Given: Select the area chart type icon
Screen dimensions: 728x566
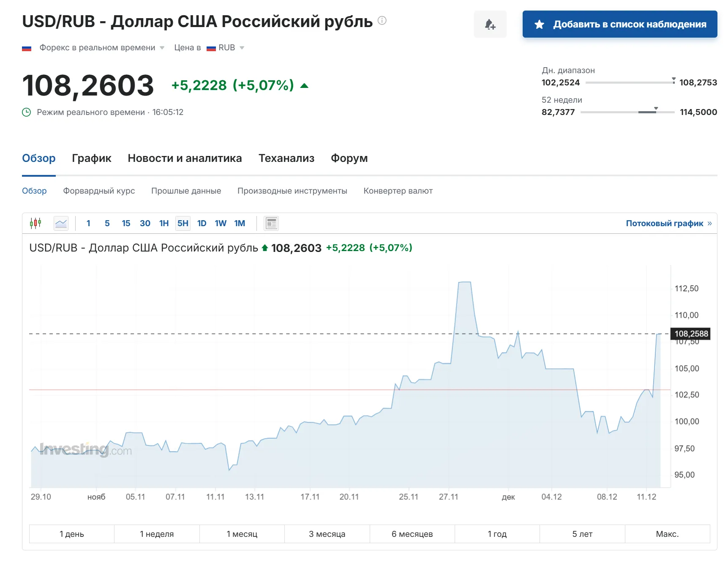Looking at the screenshot, I should pos(61,223).
